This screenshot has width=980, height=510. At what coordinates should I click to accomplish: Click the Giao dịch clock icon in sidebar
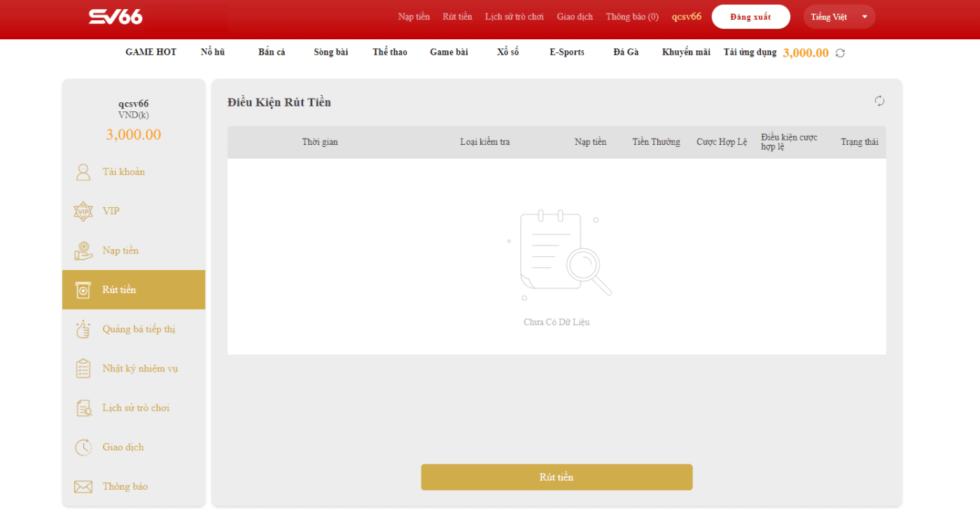pyautogui.click(x=83, y=447)
